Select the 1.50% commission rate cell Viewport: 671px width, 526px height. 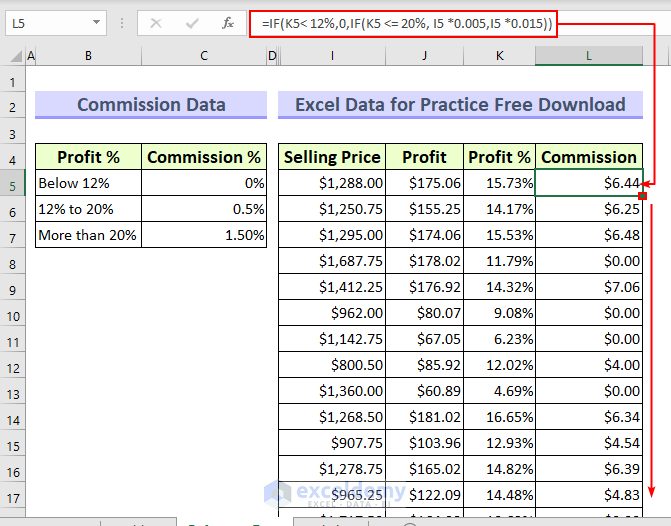[x=204, y=235]
